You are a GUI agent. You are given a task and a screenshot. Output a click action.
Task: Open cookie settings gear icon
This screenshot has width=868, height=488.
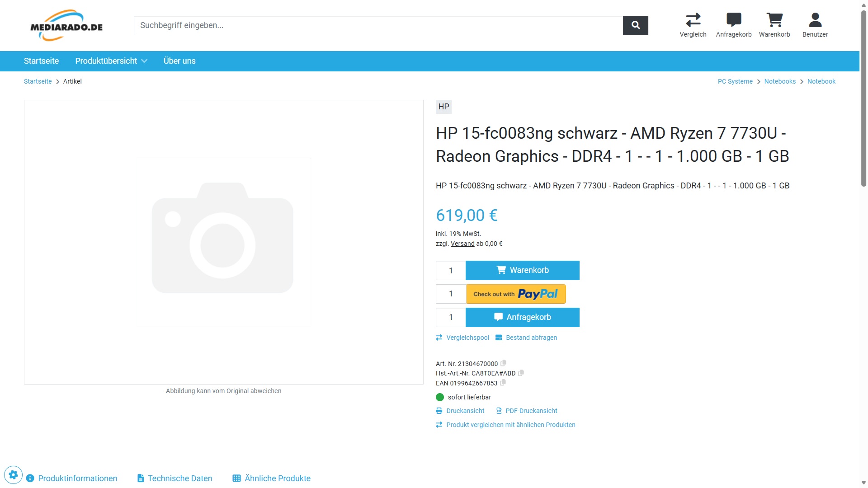[x=13, y=475]
